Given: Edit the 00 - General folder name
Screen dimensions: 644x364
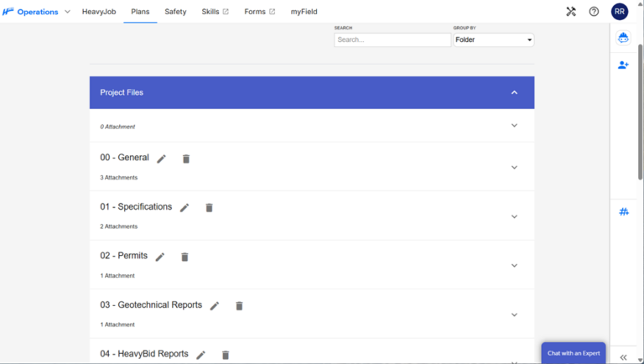Looking at the screenshot, I should pyautogui.click(x=162, y=159).
